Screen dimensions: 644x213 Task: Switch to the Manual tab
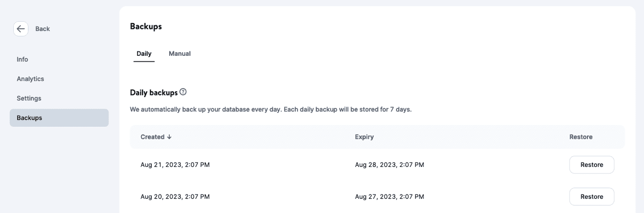pyautogui.click(x=179, y=53)
